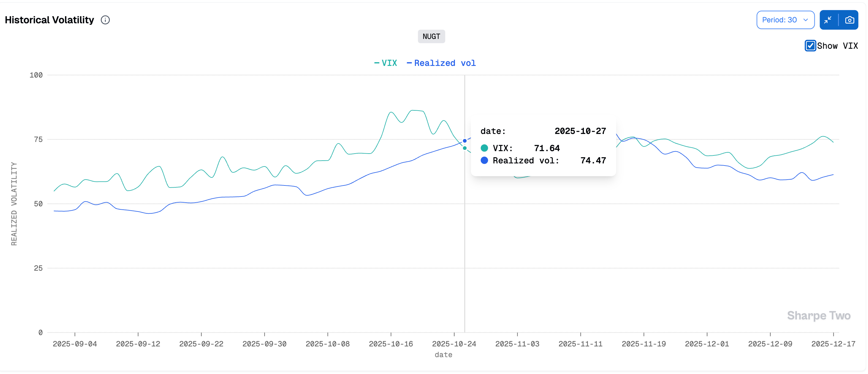The width and height of the screenshot is (868, 374).
Task: Uncheck the Show VIX checkbox
Action: (x=810, y=45)
